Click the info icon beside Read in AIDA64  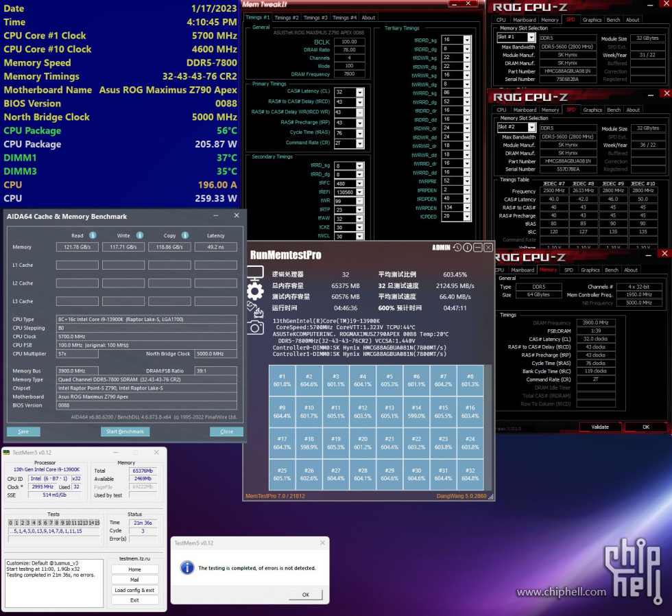tap(93, 235)
